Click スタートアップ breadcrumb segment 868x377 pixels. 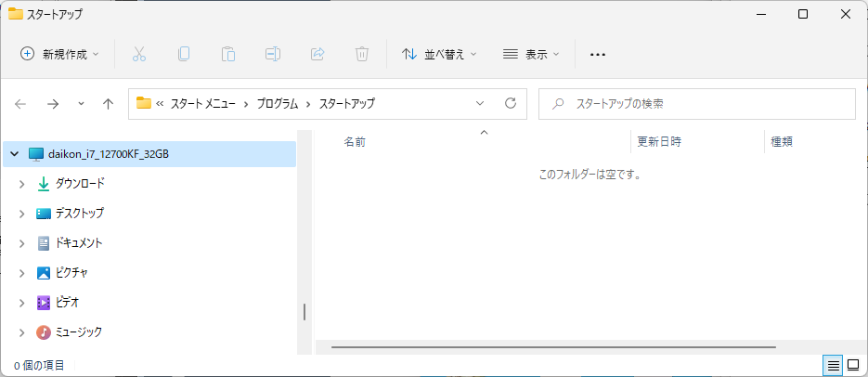pyautogui.click(x=347, y=103)
